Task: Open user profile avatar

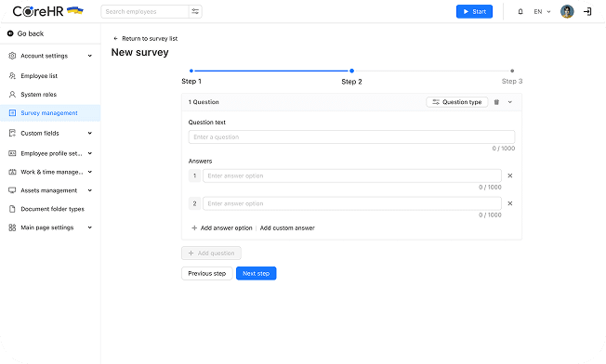Action: [567, 11]
